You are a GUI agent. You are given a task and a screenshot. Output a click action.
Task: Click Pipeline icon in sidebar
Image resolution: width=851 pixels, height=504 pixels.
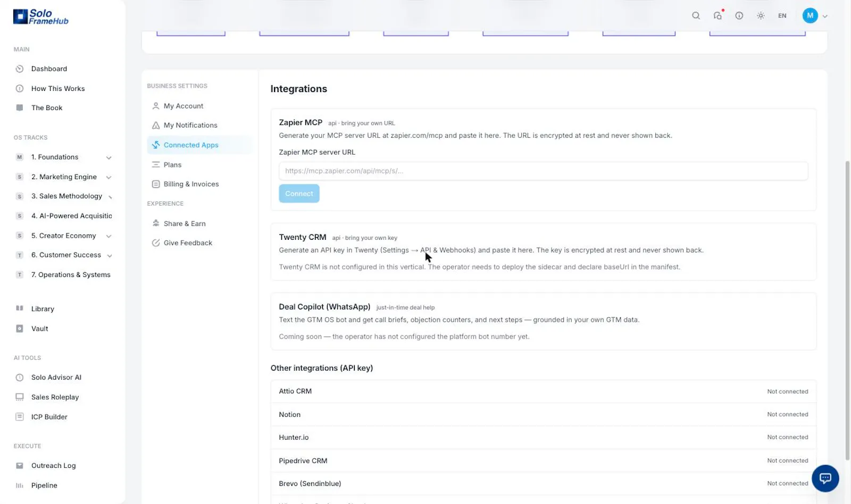click(x=20, y=485)
